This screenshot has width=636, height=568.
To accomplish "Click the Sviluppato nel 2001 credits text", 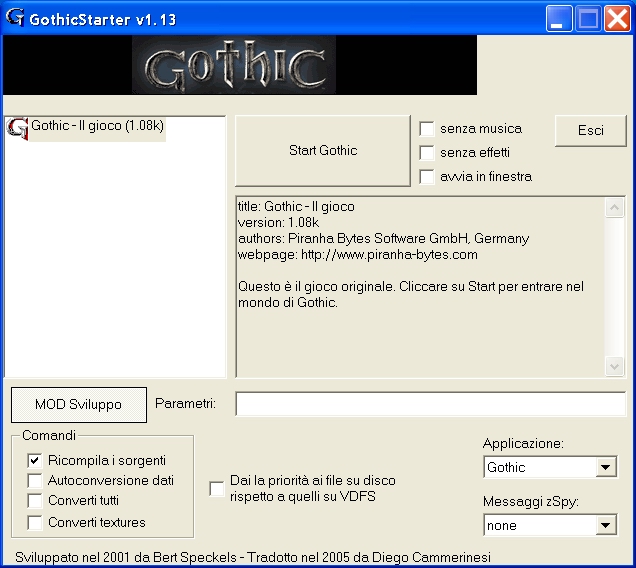I will click(x=253, y=557).
